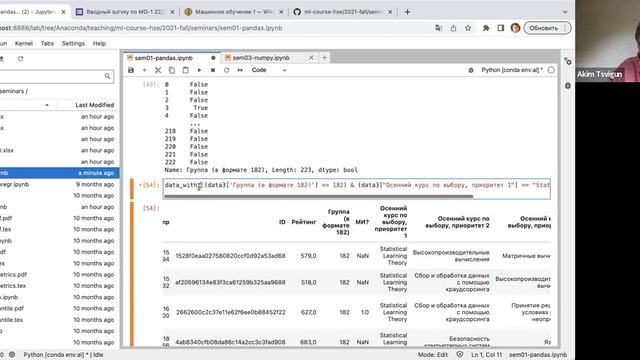Click the code cell horizontal scrollbar
Image resolution: width=640 pixels, height=360 pixels.
pos(318,196)
